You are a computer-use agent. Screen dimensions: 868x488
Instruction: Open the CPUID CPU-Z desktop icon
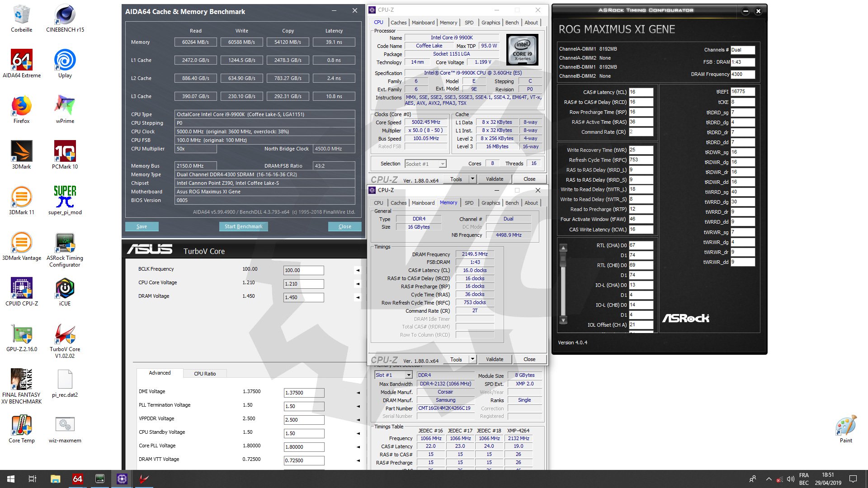[21, 292]
